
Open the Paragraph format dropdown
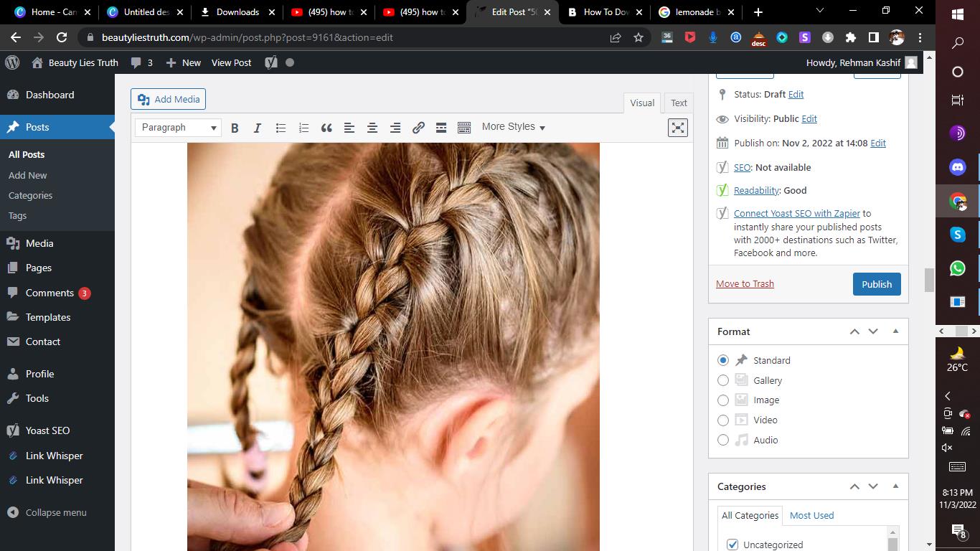click(x=178, y=128)
